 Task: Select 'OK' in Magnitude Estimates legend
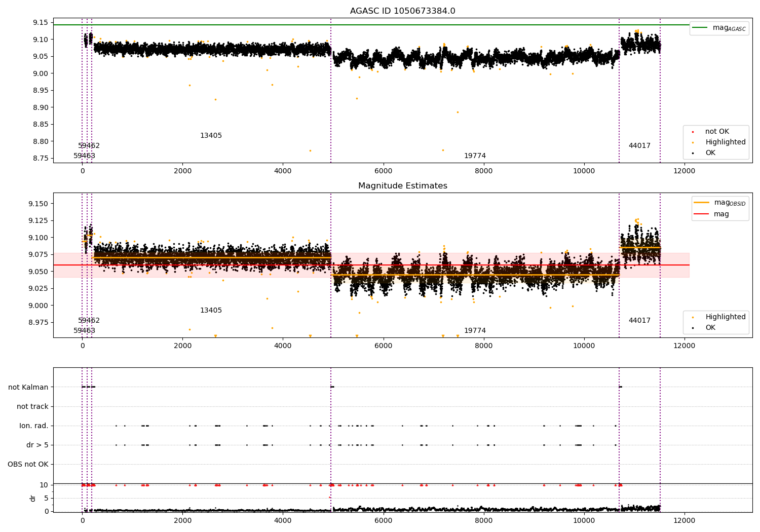click(x=710, y=328)
